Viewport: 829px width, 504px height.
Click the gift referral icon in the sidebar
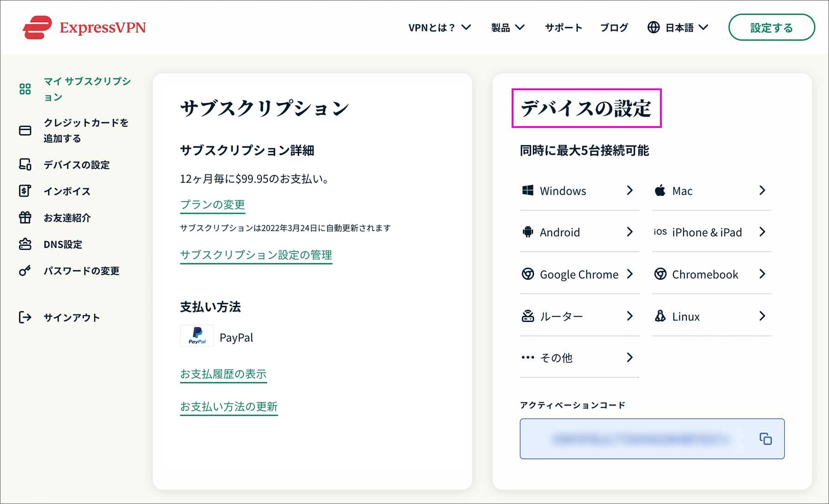coord(25,217)
